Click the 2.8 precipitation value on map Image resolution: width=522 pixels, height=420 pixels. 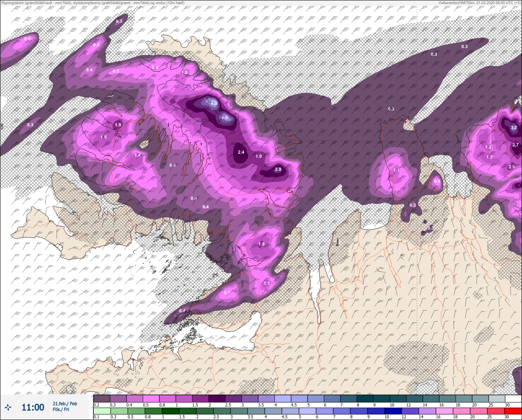point(278,169)
